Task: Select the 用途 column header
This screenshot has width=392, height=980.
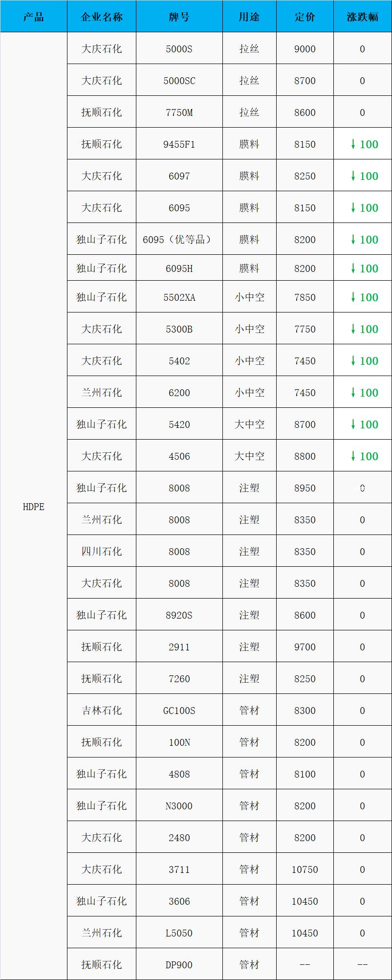Action: tap(249, 17)
